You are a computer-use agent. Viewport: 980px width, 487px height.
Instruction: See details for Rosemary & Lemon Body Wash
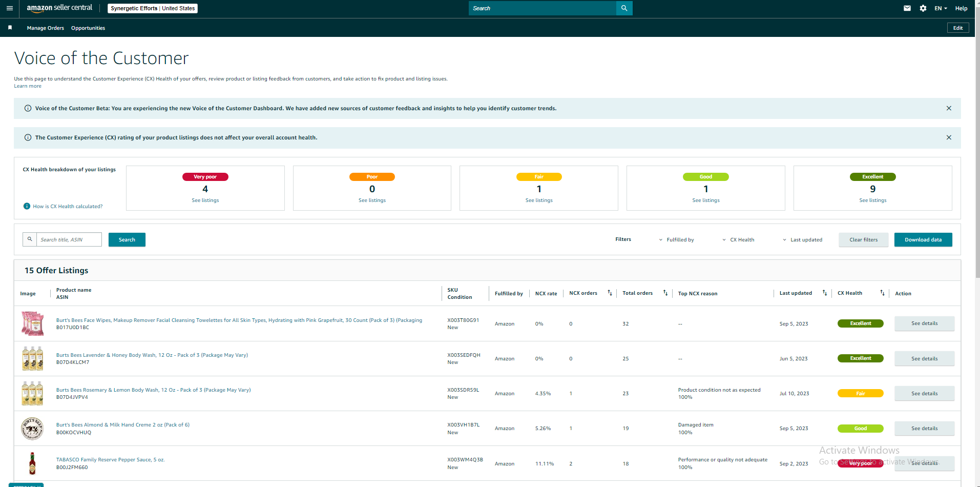click(925, 394)
